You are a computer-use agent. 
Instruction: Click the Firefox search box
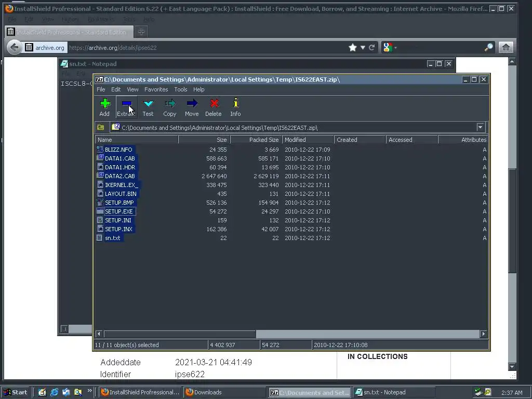(x=441, y=47)
